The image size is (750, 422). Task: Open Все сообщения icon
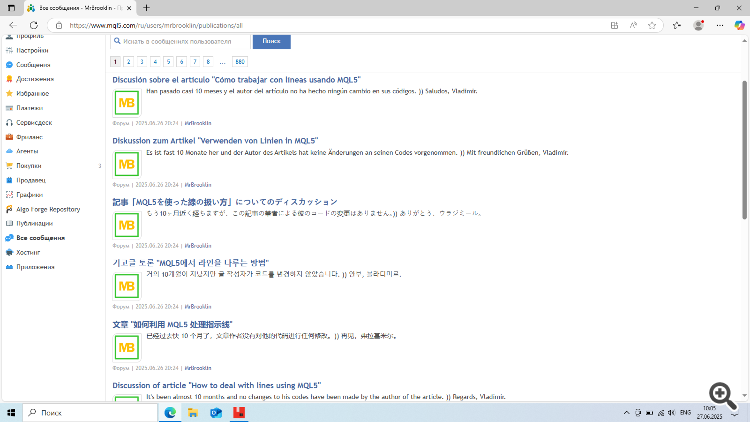tap(9, 238)
